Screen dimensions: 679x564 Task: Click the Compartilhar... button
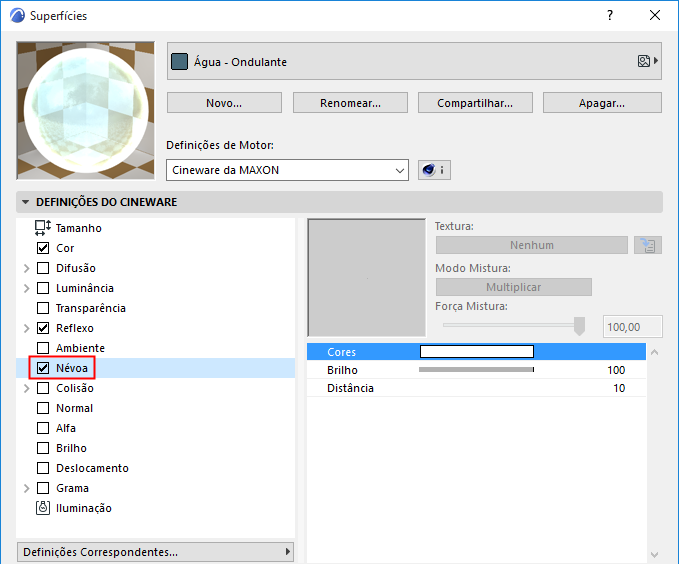(x=475, y=103)
